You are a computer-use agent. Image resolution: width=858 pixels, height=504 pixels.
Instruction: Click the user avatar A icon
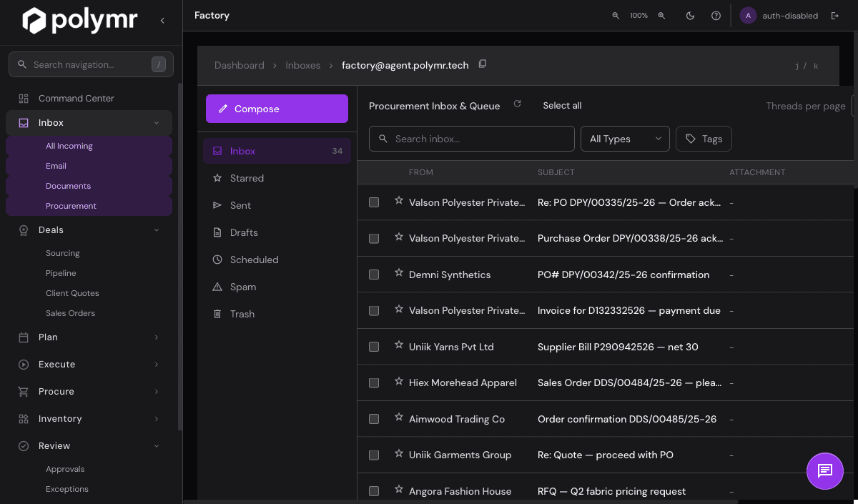pos(748,16)
